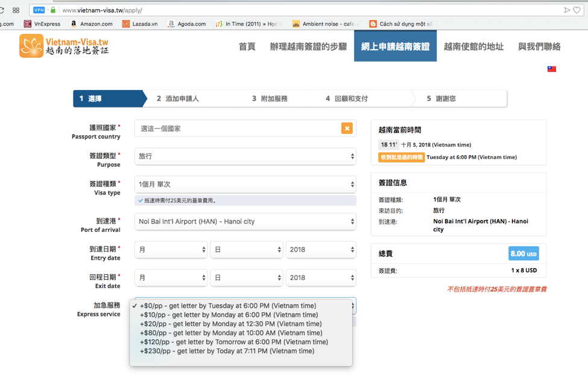Open the Lazada.vn bookmark
Viewport: 588px width, 381px height.
140,24
